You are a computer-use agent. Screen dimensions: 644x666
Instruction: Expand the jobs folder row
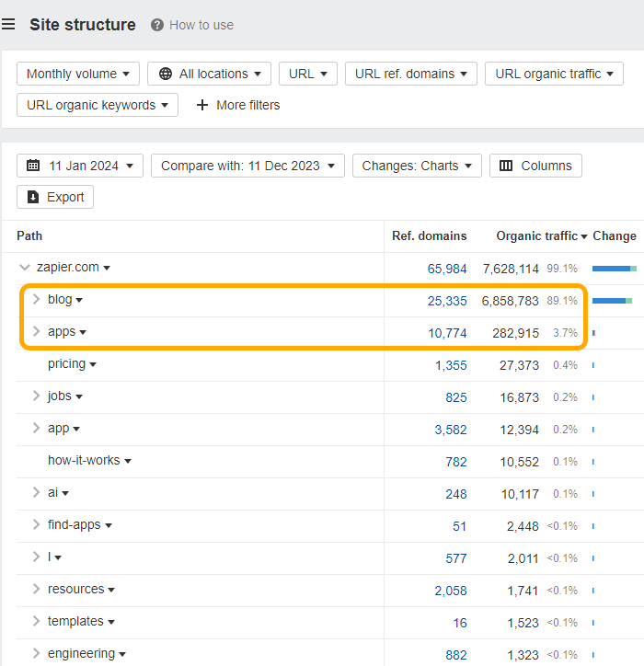(37, 396)
